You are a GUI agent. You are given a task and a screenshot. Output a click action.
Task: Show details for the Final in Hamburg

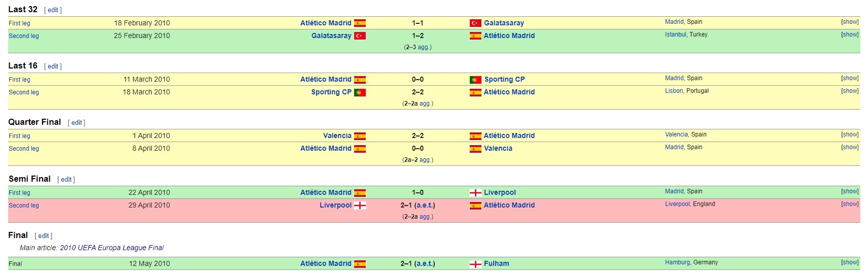point(850,262)
